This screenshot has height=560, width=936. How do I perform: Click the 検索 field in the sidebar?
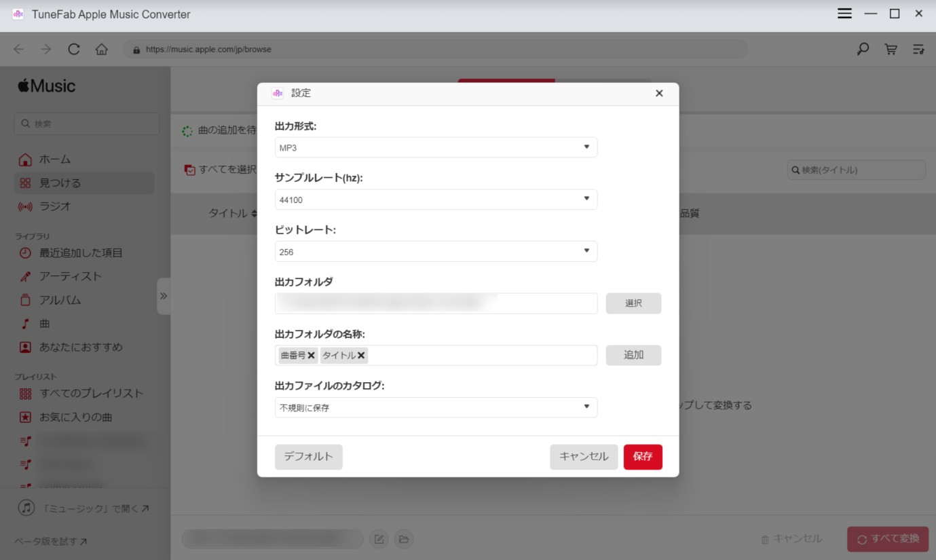pyautogui.click(x=87, y=124)
